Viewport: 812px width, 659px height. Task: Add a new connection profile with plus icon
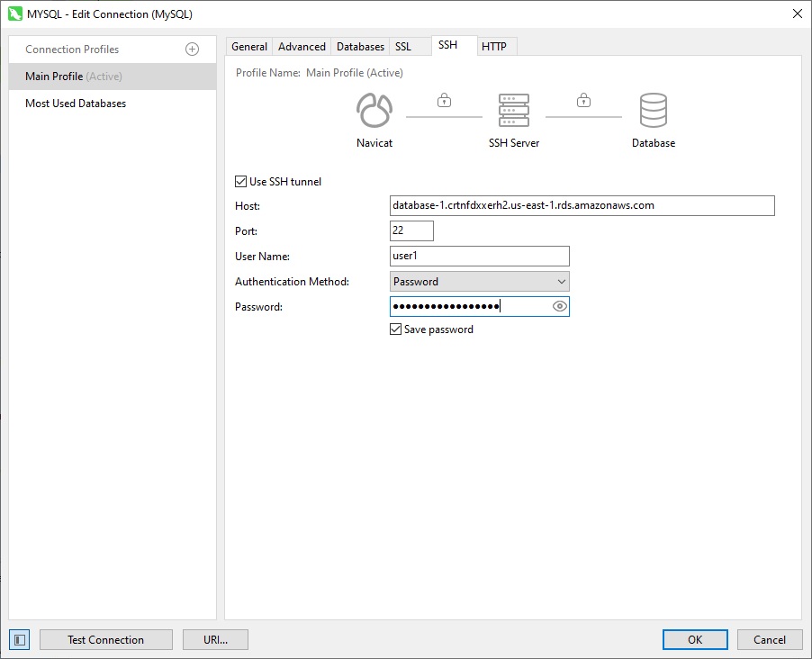coord(192,50)
